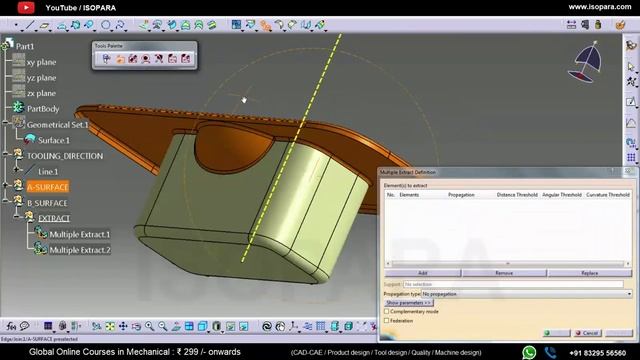
Task: Collapse the EXTRACT node
Action: click(x=16, y=217)
